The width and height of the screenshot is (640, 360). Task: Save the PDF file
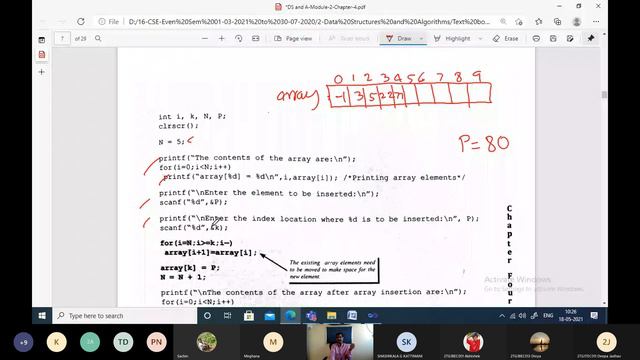(x=553, y=38)
